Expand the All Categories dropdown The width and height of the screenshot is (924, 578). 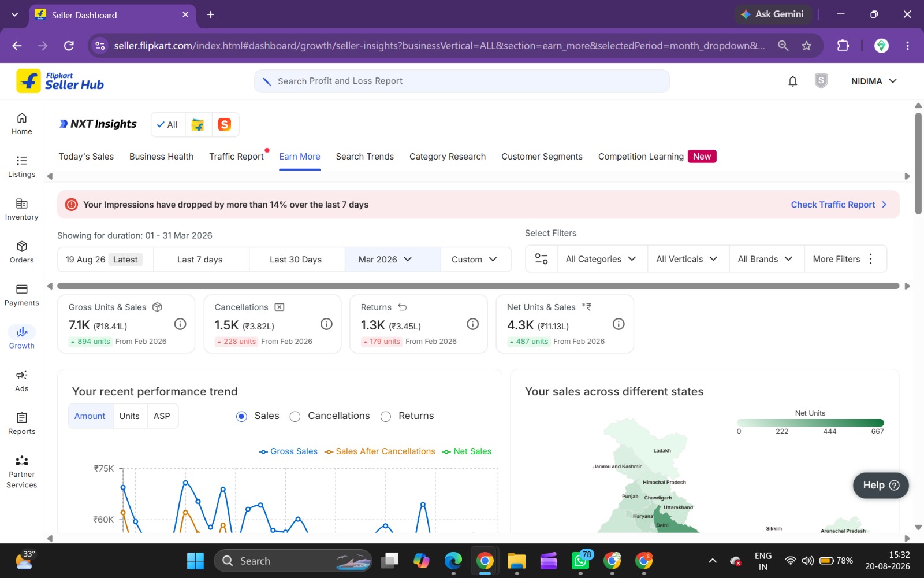pos(601,259)
